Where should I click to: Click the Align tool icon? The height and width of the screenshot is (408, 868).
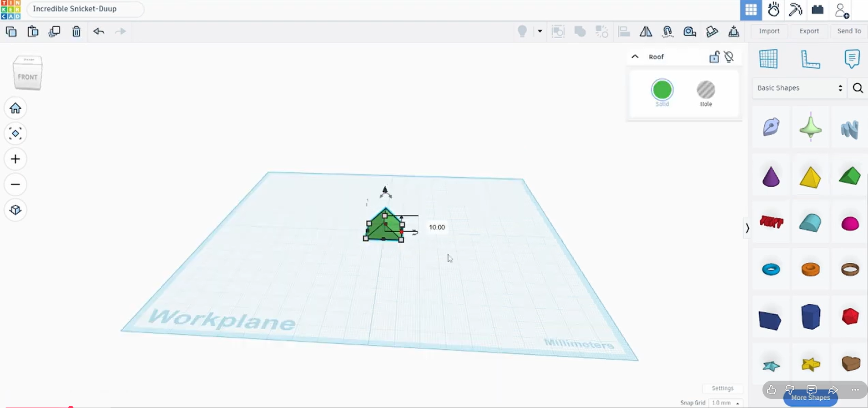[624, 31]
